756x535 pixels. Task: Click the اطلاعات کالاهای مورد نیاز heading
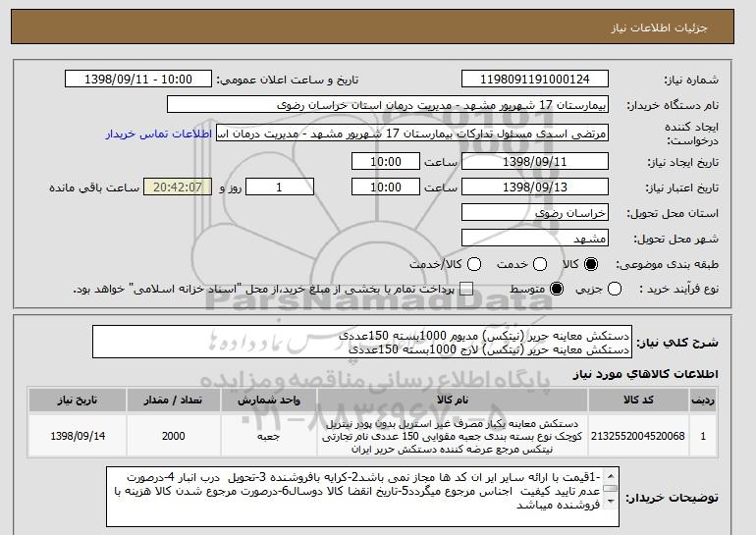click(x=645, y=374)
